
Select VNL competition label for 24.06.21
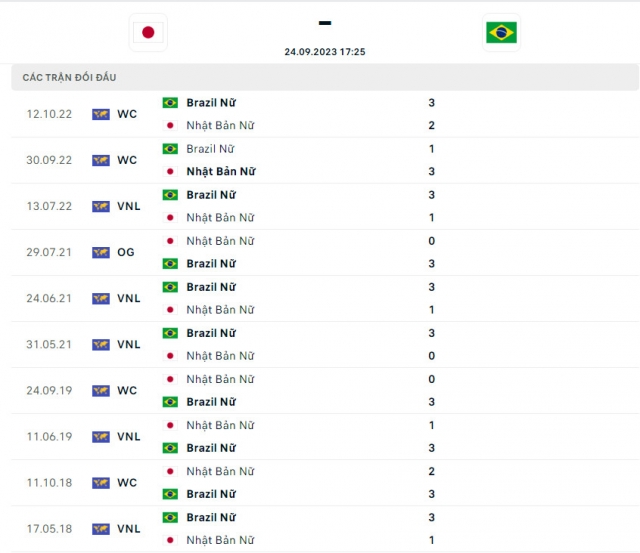pos(129,298)
